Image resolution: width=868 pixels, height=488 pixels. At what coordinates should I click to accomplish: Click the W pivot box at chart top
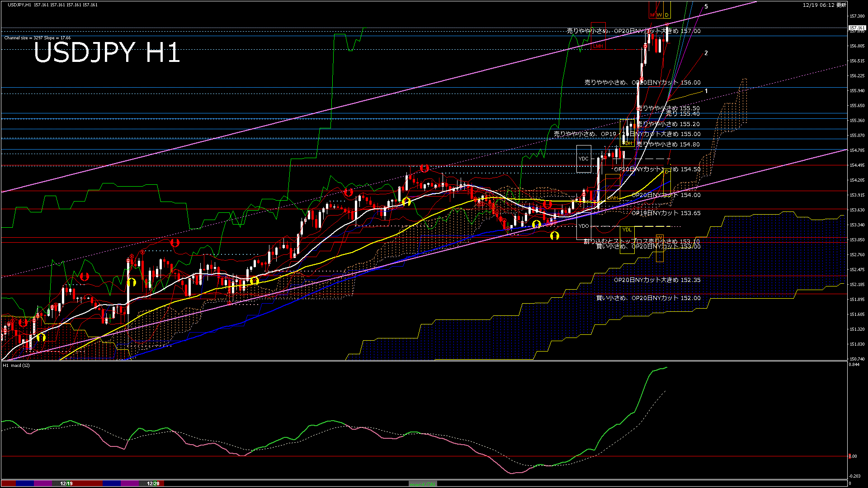[x=660, y=9]
